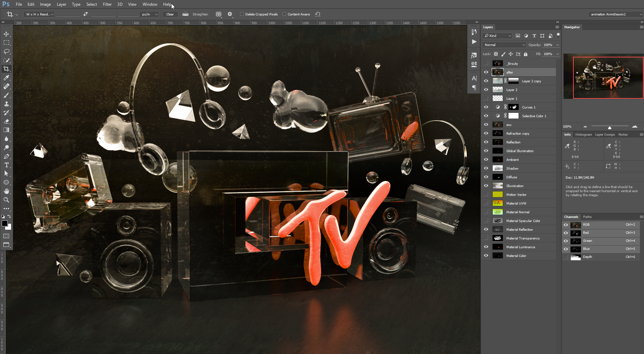644x354 pixels.
Task: Hide the Curves 1 adjustment layer
Action: pyautogui.click(x=486, y=107)
